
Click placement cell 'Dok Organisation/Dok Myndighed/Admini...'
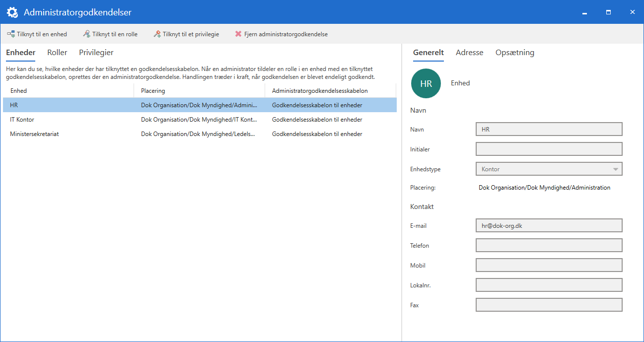pyautogui.click(x=199, y=105)
